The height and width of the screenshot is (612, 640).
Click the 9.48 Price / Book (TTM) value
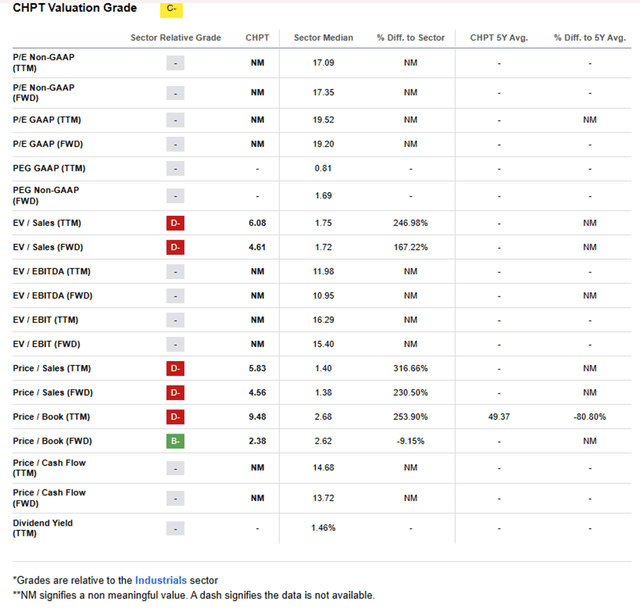[257, 417]
